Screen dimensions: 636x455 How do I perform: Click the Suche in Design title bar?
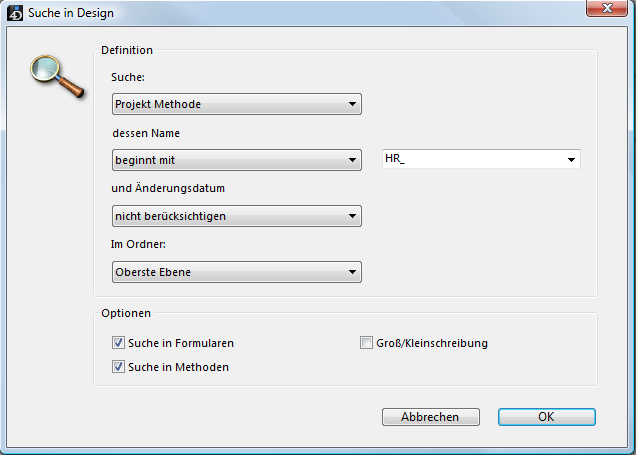(300, 13)
